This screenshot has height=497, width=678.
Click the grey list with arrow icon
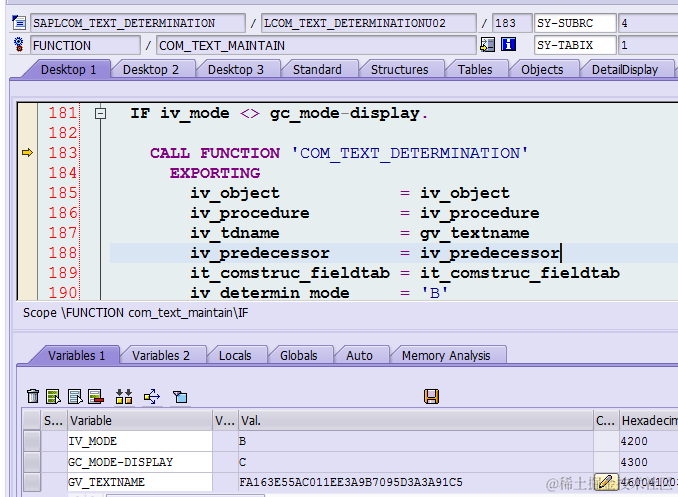click(75, 396)
